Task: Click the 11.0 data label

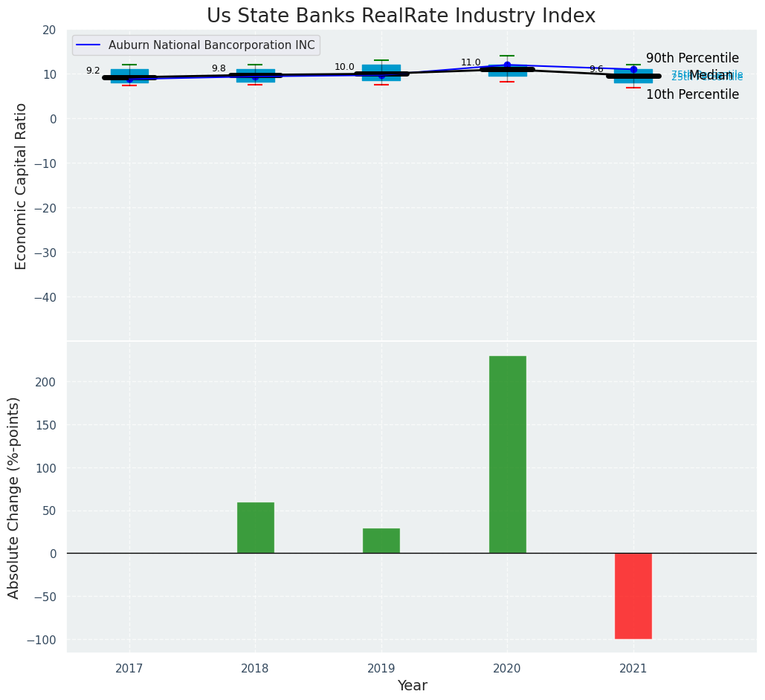Action: tap(471, 62)
